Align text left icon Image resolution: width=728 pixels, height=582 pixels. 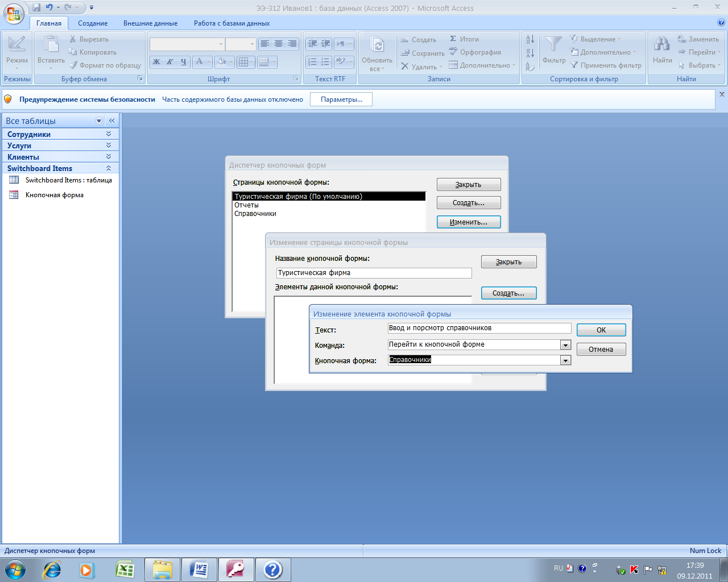[x=265, y=44]
